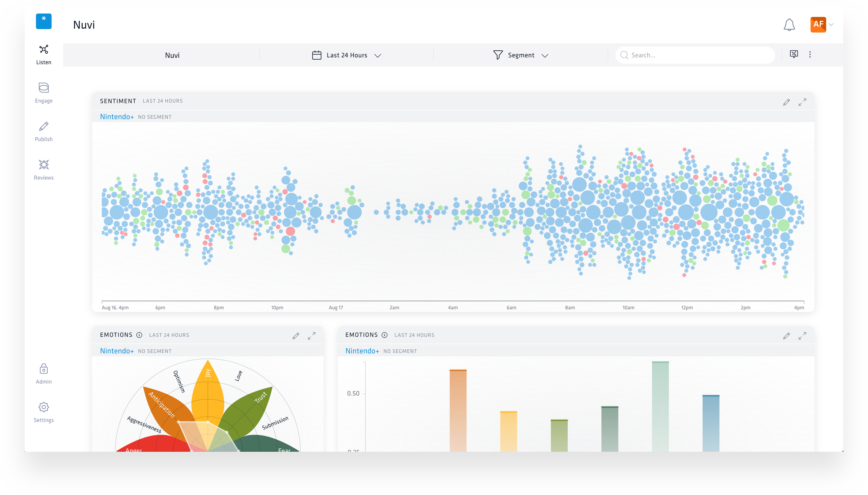The height and width of the screenshot is (495, 868).
Task: Edit the Sentiment widget with pencil
Action: 786,102
